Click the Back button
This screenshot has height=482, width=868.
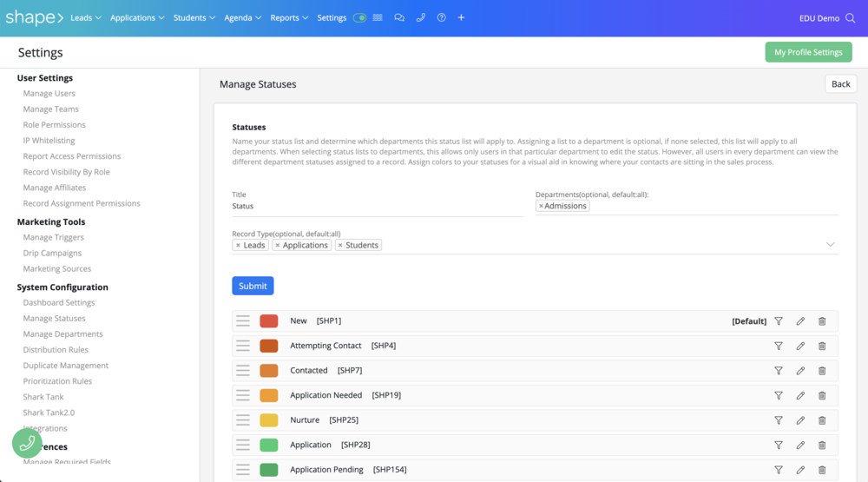840,84
